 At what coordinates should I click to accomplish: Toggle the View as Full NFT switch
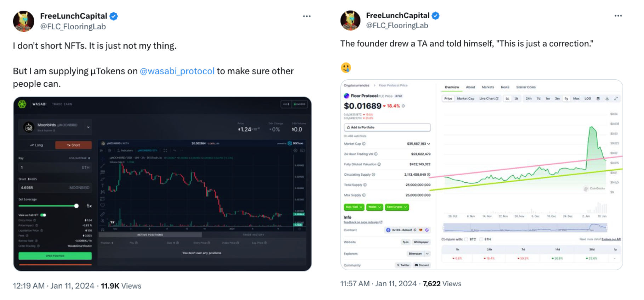(43, 215)
